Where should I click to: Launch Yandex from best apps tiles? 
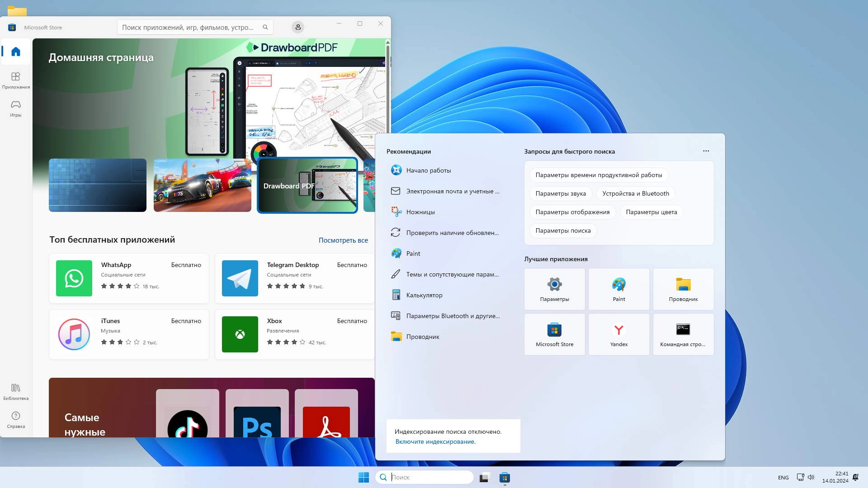[x=618, y=334]
